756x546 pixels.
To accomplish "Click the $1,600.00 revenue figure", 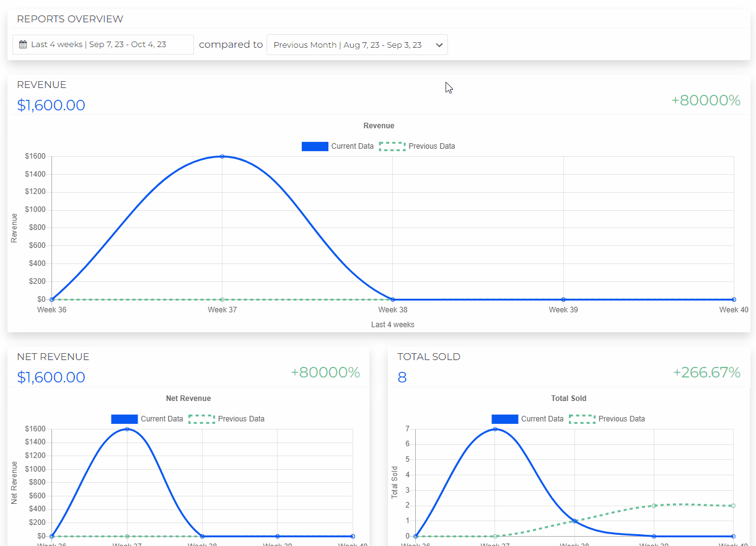I will 51,105.
